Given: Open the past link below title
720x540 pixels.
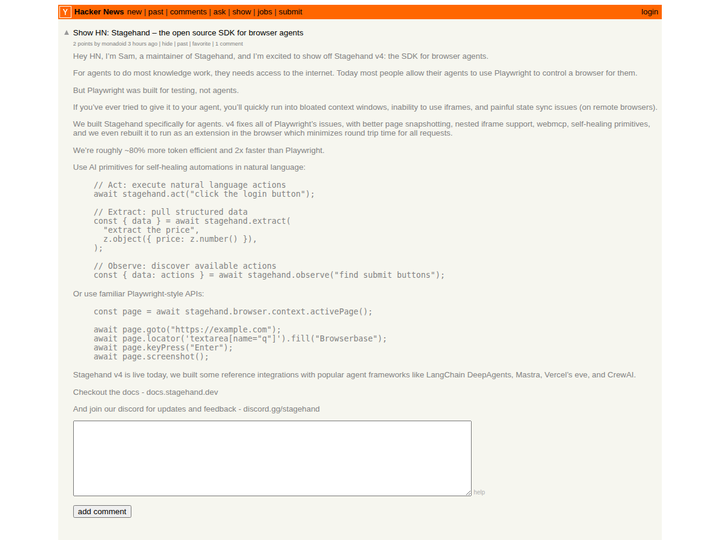Looking at the screenshot, I should pyautogui.click(x=182, y=44).
